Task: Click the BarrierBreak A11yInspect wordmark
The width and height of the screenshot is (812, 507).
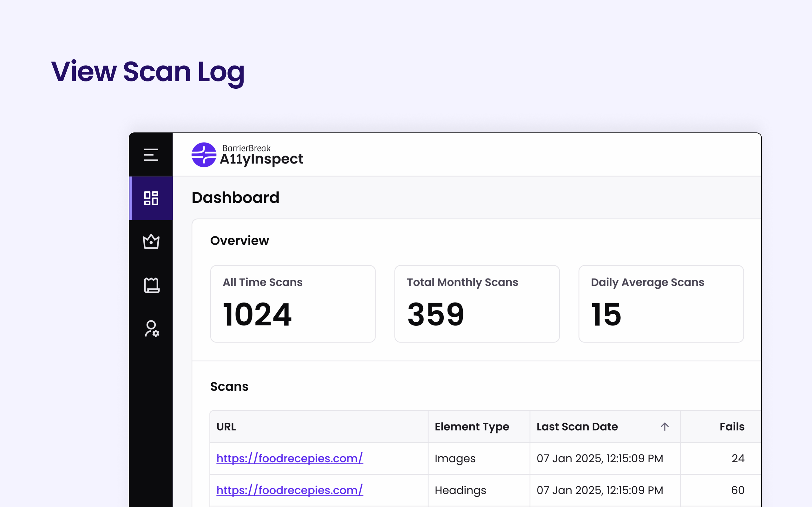Action: [x=261, y=155]
